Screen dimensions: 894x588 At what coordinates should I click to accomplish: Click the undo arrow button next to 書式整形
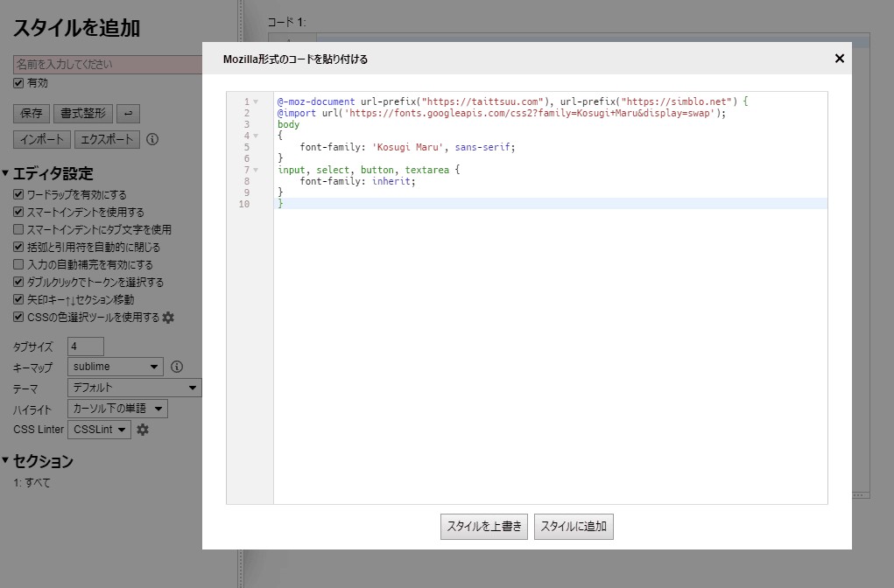coord(128,114)
